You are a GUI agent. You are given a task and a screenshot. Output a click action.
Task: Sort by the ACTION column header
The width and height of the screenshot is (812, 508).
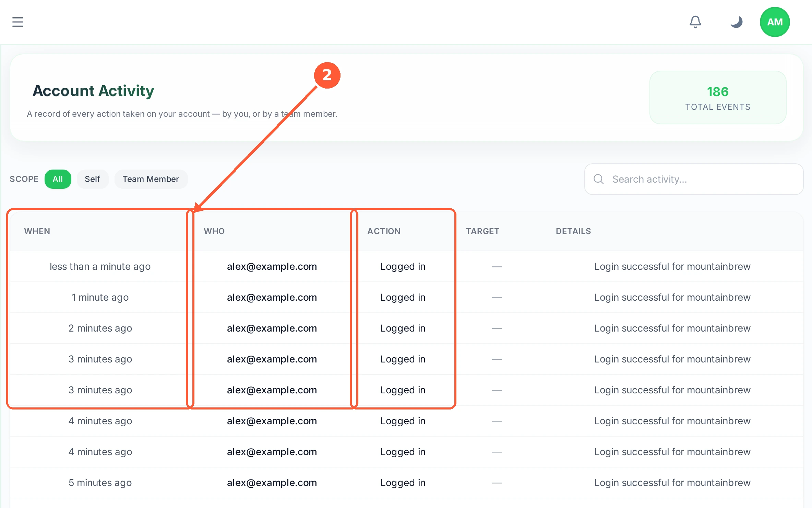click(384, 231)
